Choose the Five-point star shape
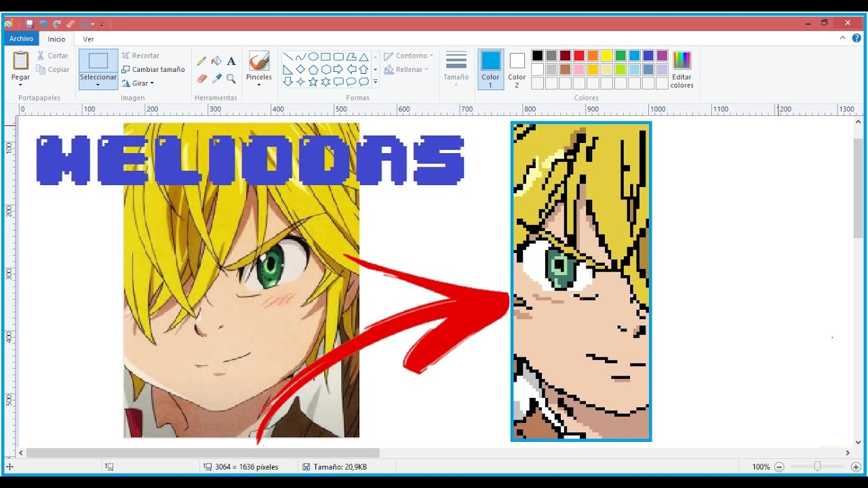This screenshot has height=488, width=868. tap(313, 81)
